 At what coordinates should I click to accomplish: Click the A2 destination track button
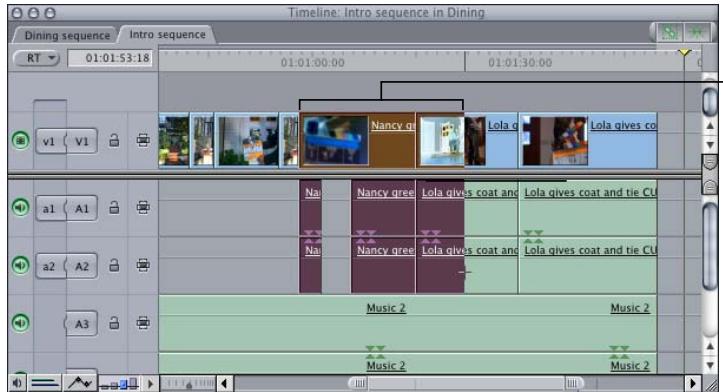(82, 266)
